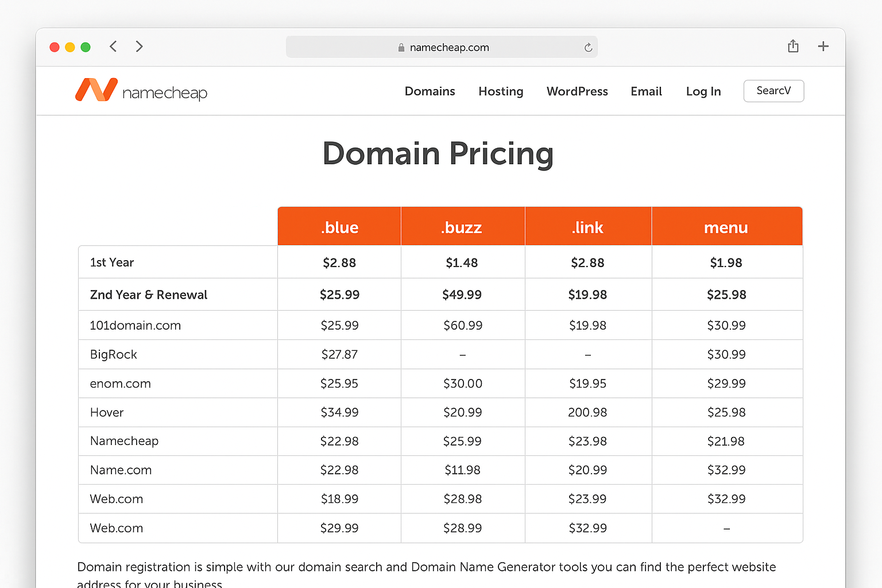The height and width of the screenshot is (588, 882).
Task: Click the $28.99 price in the last row
Action: coord(462,528)
